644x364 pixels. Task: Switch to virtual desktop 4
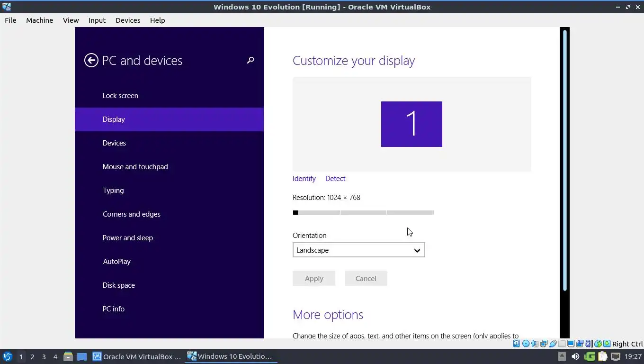click(x=55, y=356)
